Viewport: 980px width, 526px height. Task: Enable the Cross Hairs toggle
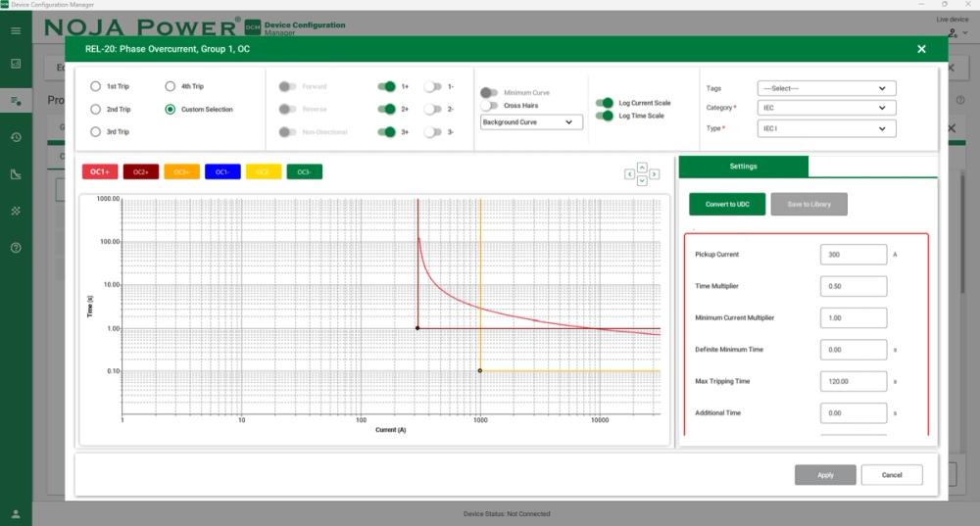(x=489, y=106)
